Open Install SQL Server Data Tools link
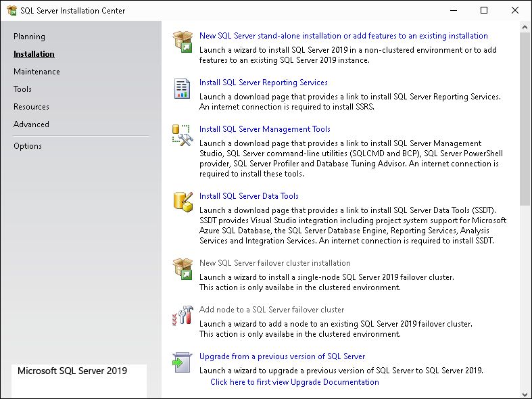The height and width of the screenshot is (399, 532). pyautogui.click(x=249, y=196)
